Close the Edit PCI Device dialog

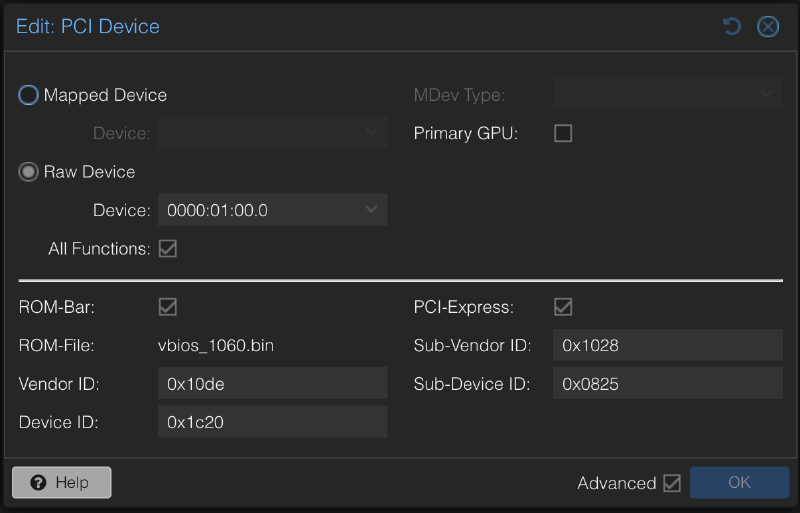pyautogui.click(x=768, y=27)
